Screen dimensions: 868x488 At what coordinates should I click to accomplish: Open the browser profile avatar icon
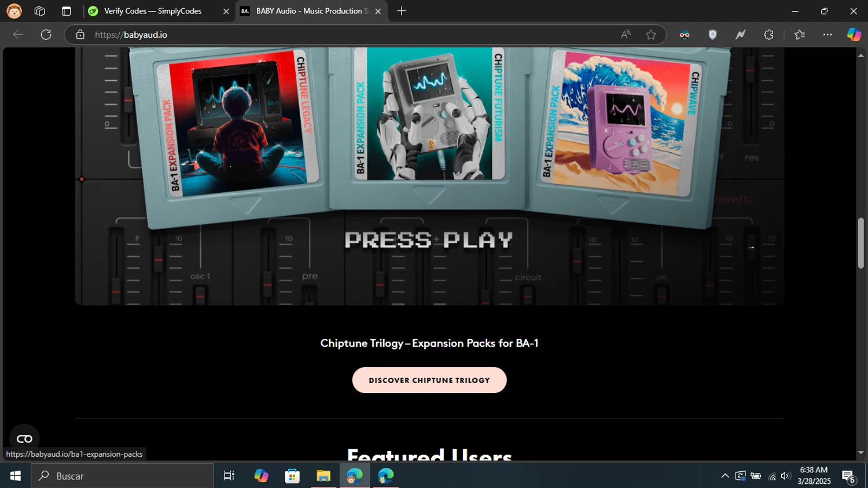(x=14, y=11)
